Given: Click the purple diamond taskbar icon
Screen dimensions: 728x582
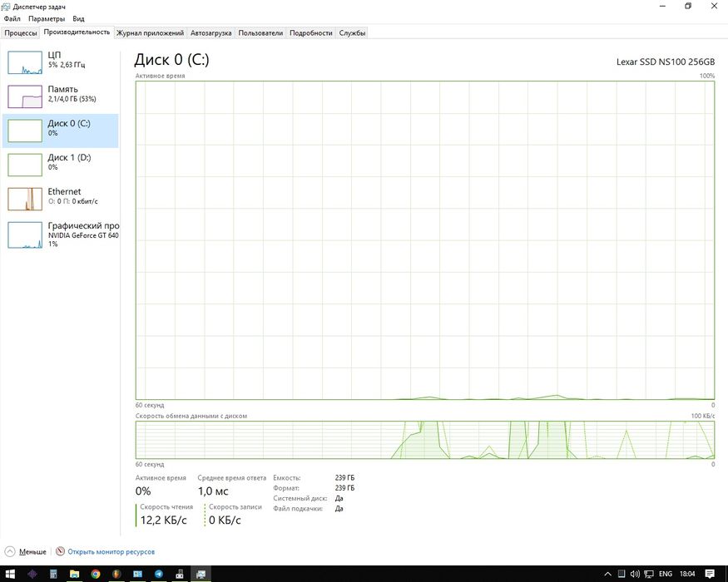Looking at the screenshot, I should [x=32, y=574].
